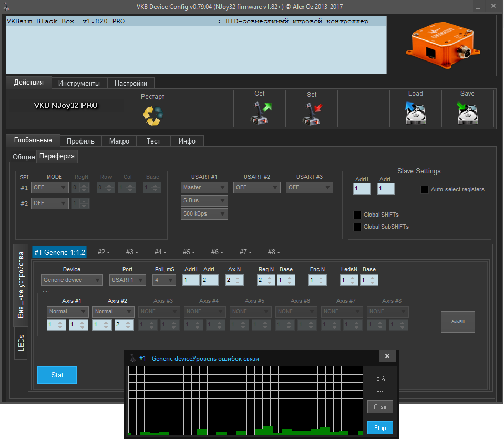Click the Set joystick icon
The image size is (504, 439).
point(312,114)
